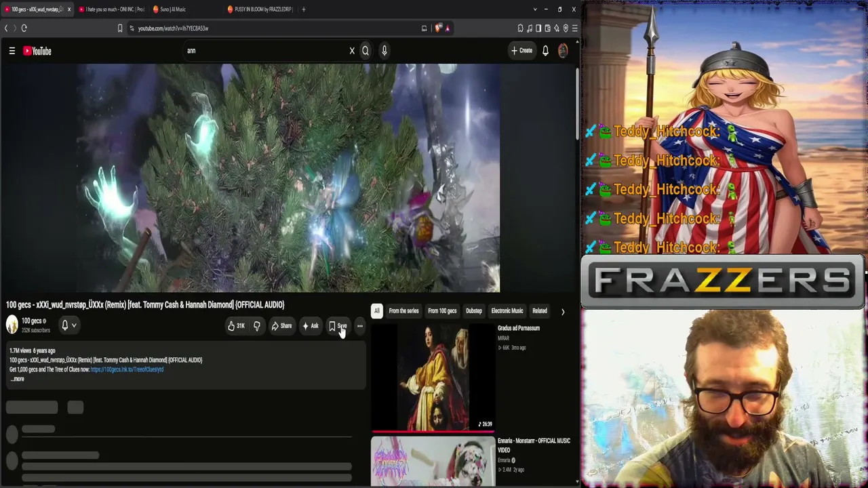The width and height of the screenshot is (868, 488).
Task: Open the 100 gecs channel avatar
Action: [x=12, y=325]
